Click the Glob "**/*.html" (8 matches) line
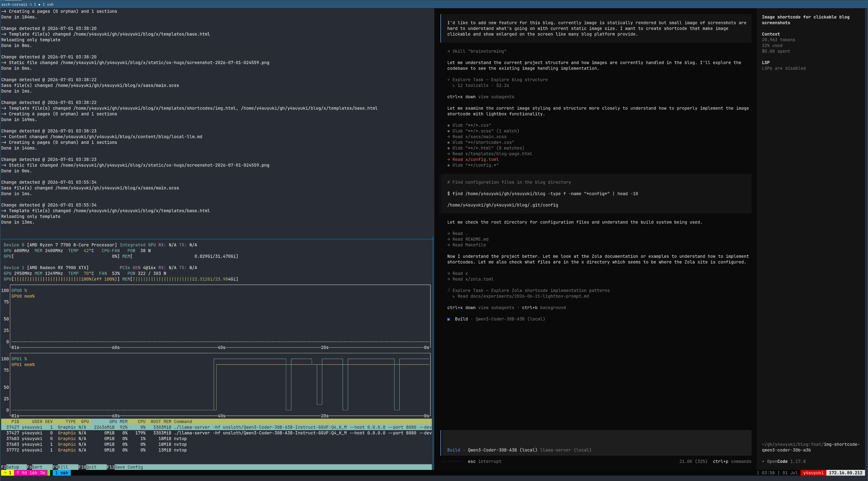868x481 pixels. click(485, 148)
